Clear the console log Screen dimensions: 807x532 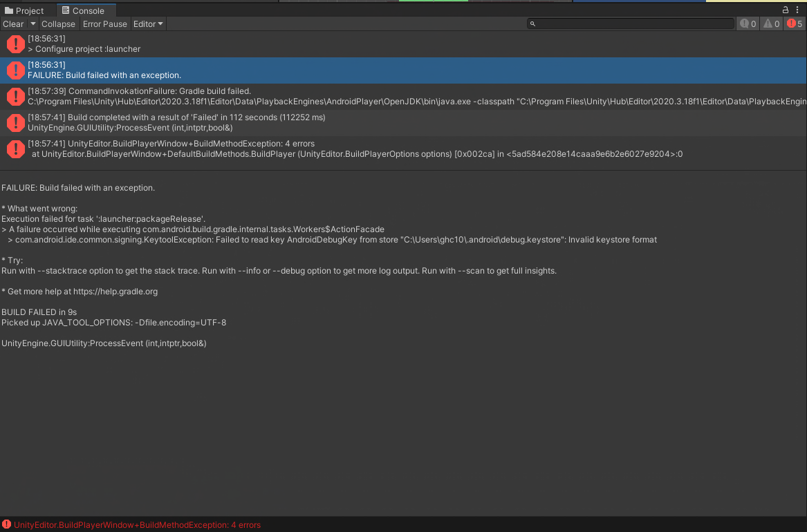click(13, 23)
